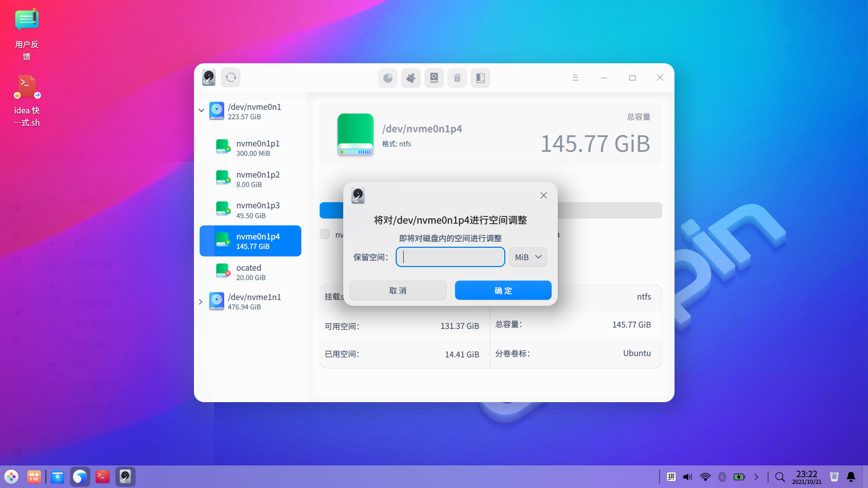Click the blue partition usage bar
This screenshot has height=488, width=868.
tap(331, 211)
